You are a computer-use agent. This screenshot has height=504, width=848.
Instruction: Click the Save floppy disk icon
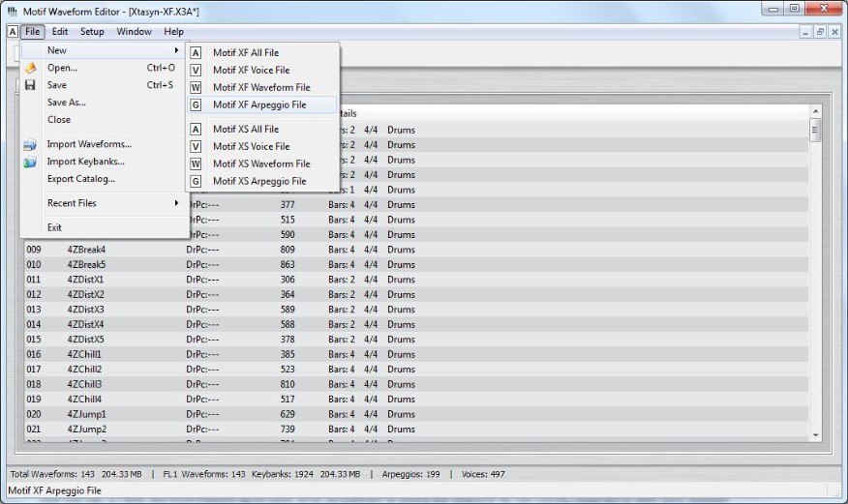pyautogui.click(x=30, y=85)
